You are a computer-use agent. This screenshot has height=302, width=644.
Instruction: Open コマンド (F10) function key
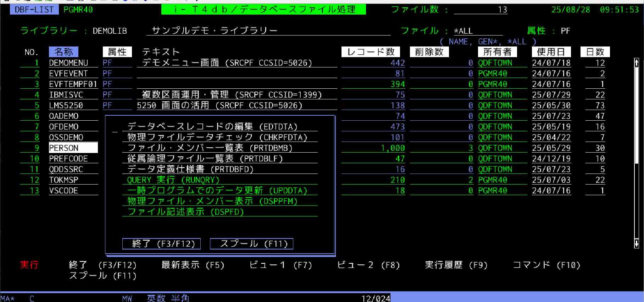[x=546, y=265]
